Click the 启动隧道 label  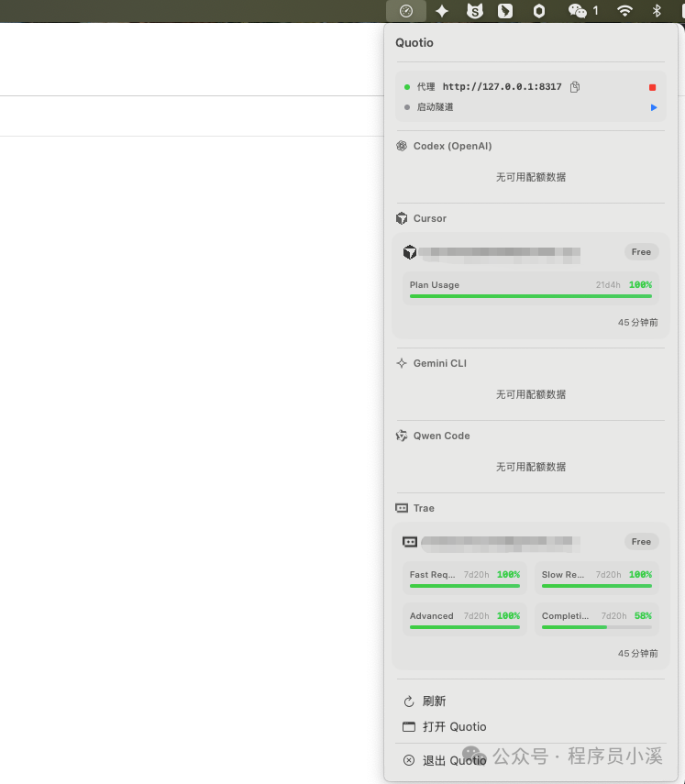coord(435,107)
